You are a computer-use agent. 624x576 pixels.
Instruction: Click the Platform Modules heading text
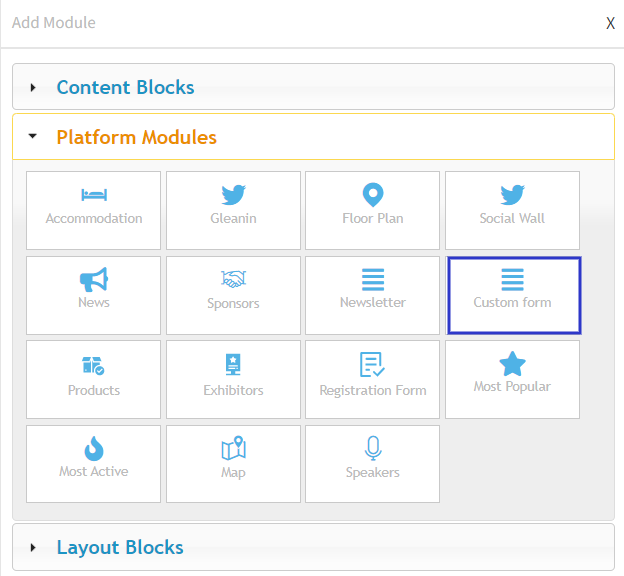point(136,137)
